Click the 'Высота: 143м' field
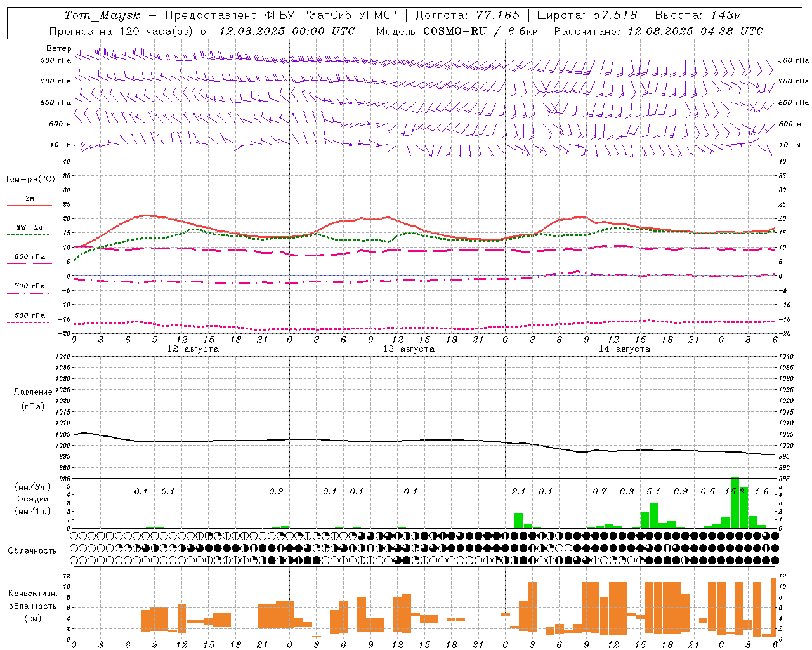Viewport: 812px width, 650px height. pyautogui.click(x=698, y=15)
